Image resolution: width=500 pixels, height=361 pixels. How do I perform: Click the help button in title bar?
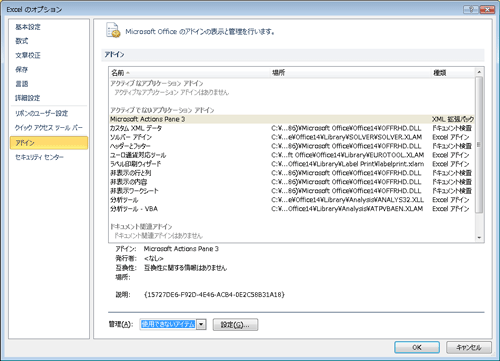tap(471, 9)
